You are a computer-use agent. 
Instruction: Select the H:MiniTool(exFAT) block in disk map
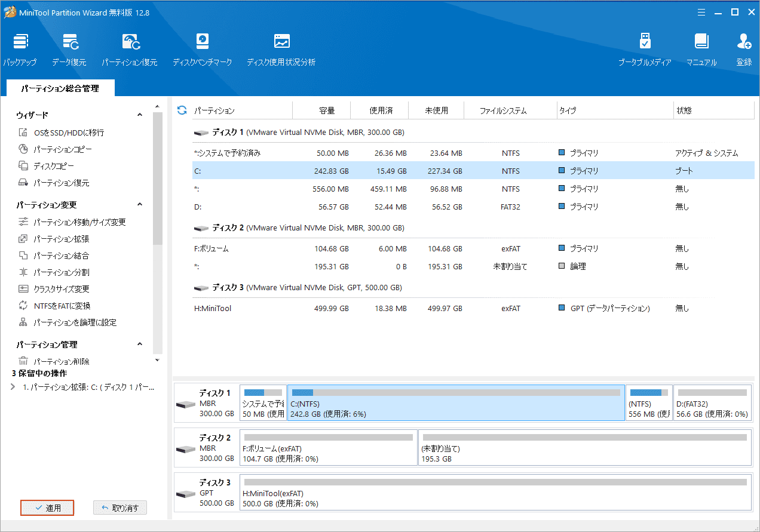click(495, 493)
